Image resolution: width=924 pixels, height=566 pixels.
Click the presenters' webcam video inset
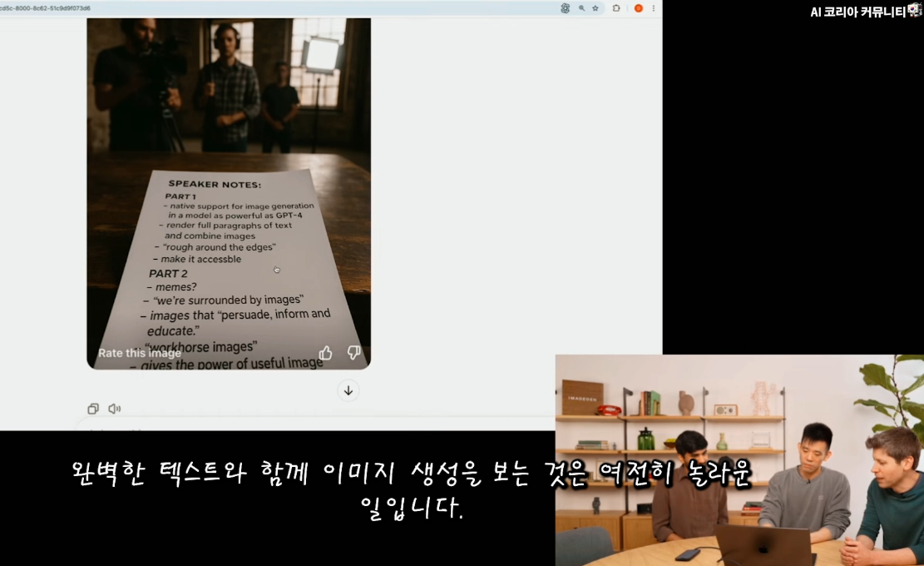739,459
